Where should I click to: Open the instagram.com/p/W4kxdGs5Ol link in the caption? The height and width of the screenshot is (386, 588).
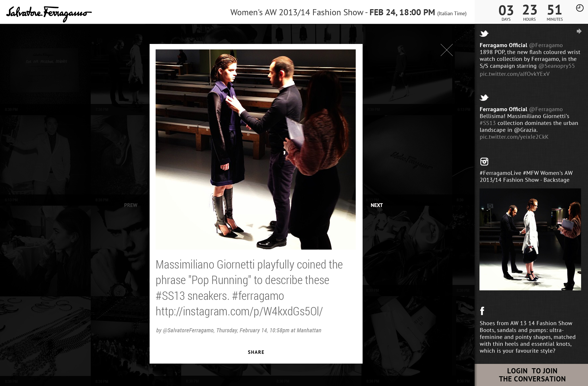[239, 311]
